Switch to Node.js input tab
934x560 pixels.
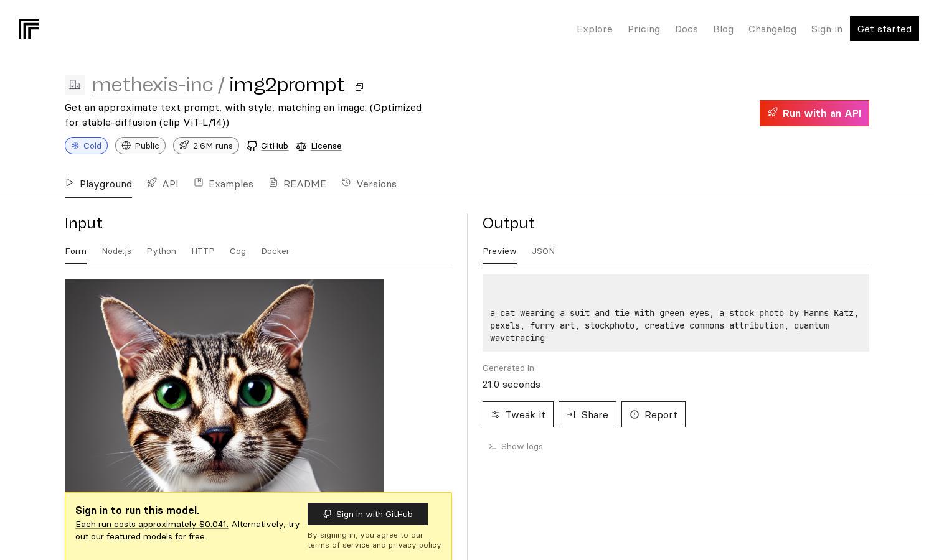[x=116, y=251]
